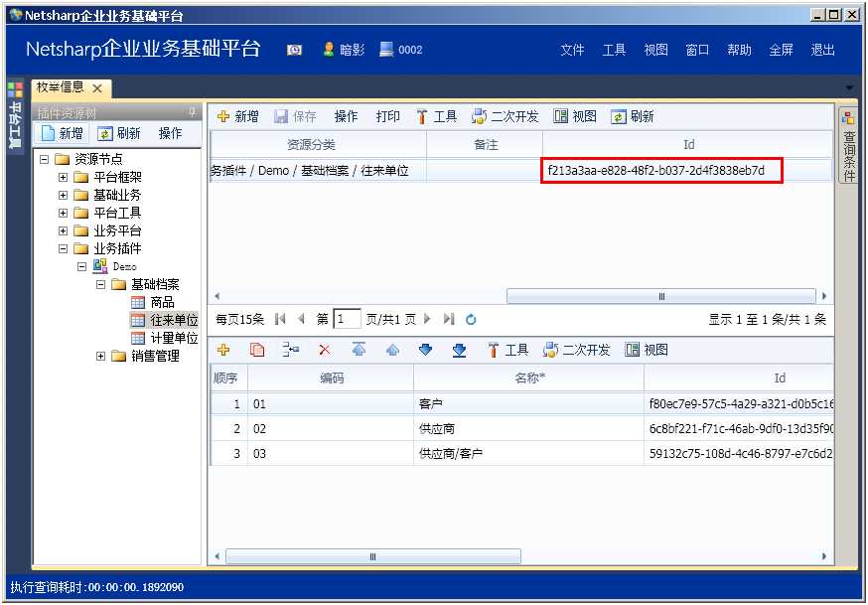Click 新增 in the plugin resource tree panel
This screenshot has width=868, height=605.
[x=62, y=133]
